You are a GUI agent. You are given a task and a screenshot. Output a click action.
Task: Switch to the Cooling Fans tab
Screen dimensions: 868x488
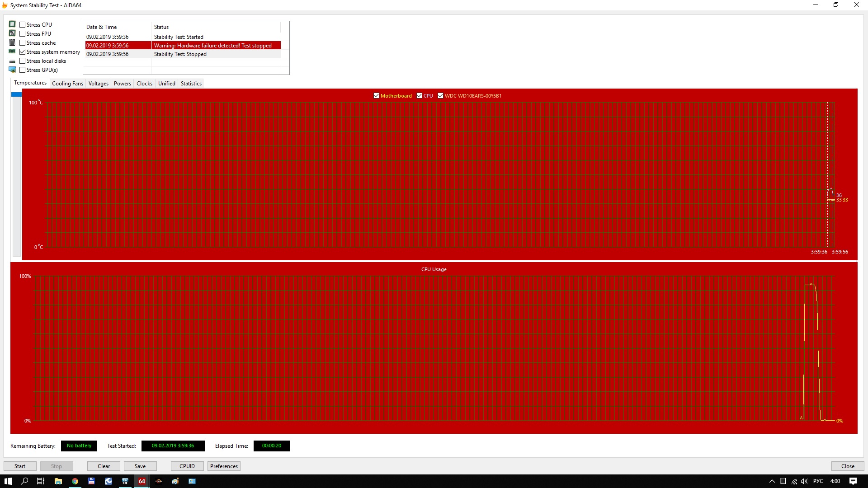click(67, 84)
